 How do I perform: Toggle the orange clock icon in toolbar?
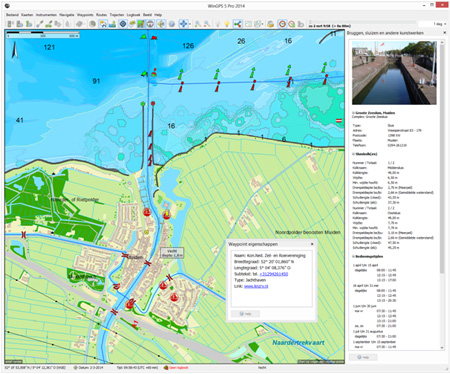click(x=282, y=24)
